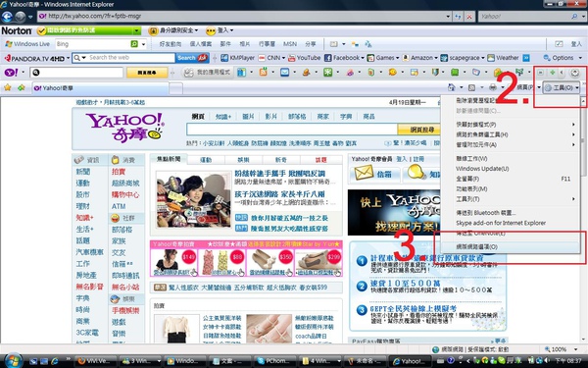
Task: Open the Norton green safe-web status dropdown
Action: [137, 30]
